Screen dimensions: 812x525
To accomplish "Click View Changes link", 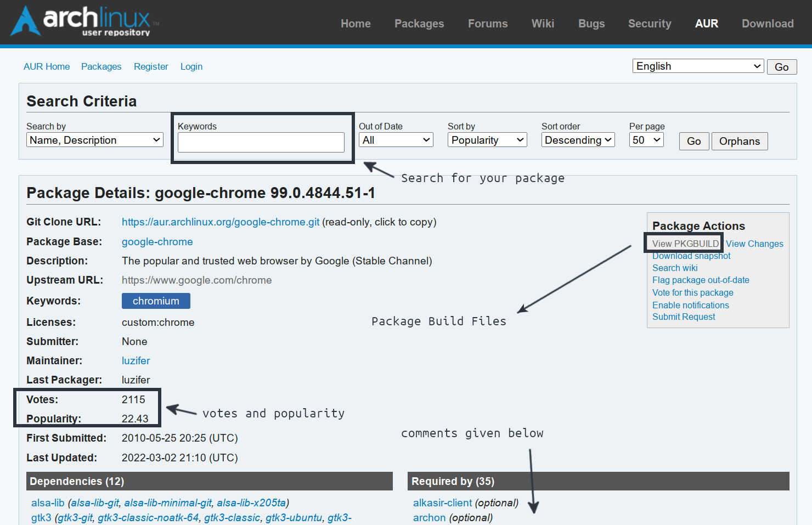I will 754,244.
